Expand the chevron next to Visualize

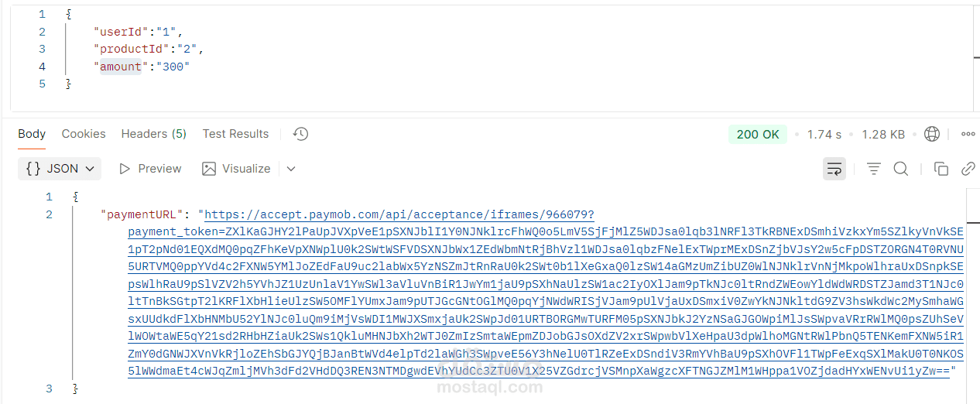click(291, 169)
